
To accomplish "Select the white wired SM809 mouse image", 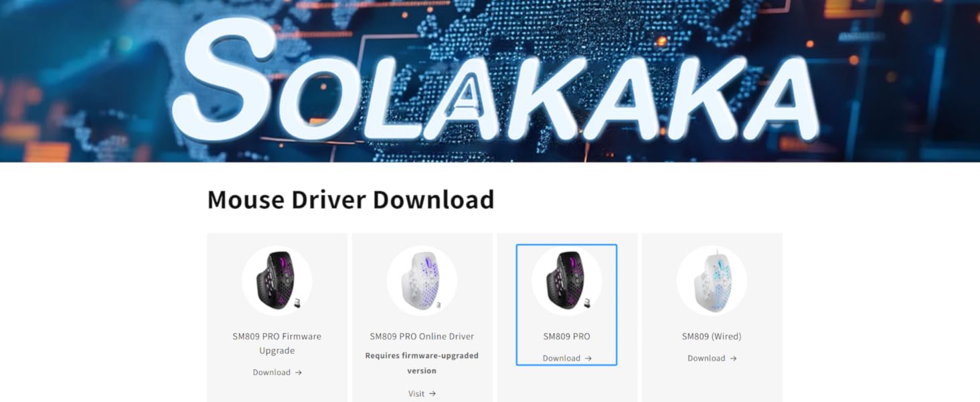I will (712, 281).
